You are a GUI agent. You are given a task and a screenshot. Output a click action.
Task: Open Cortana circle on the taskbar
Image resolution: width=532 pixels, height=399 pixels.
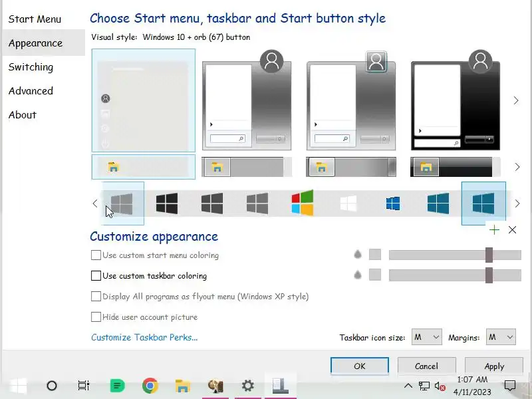coord(52,386)
